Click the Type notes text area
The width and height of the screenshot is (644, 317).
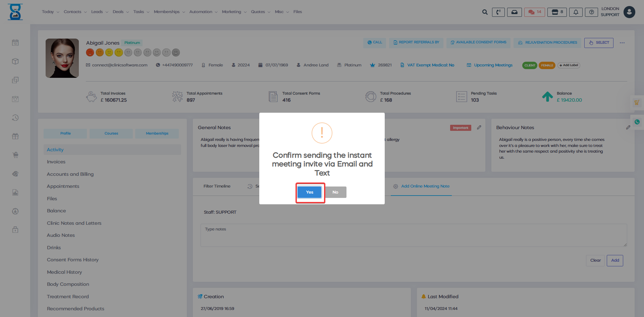pyautogui.click(x=413, y=235)
